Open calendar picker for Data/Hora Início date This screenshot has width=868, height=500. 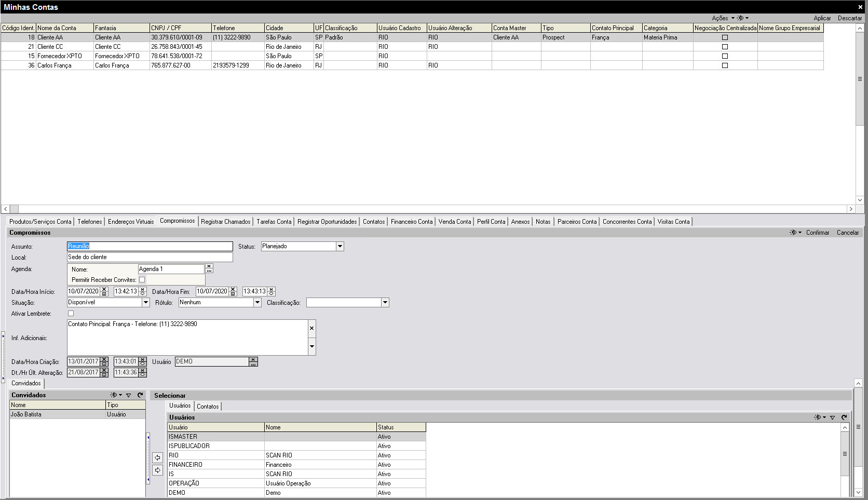(x=104, y=293)
